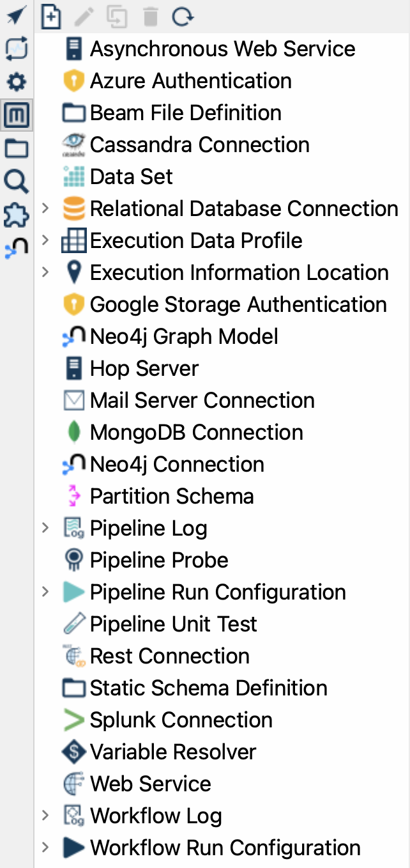Open File Explorer perspective folder icon
This screenshot has height=868, width=410.
(x=16, y=149)
